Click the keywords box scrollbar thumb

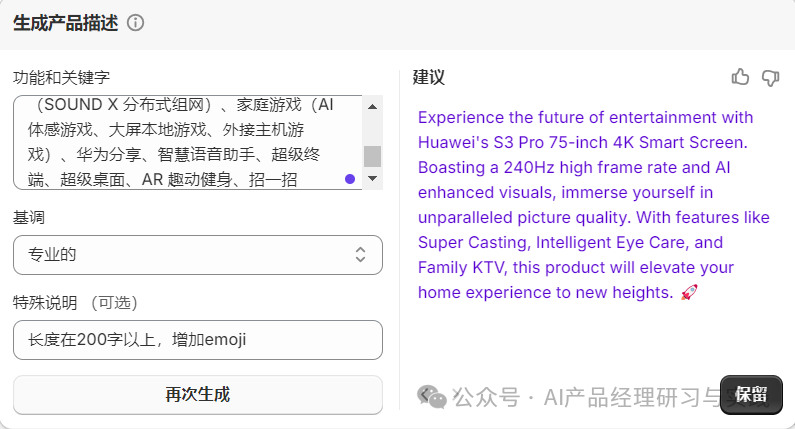[372, 156]
